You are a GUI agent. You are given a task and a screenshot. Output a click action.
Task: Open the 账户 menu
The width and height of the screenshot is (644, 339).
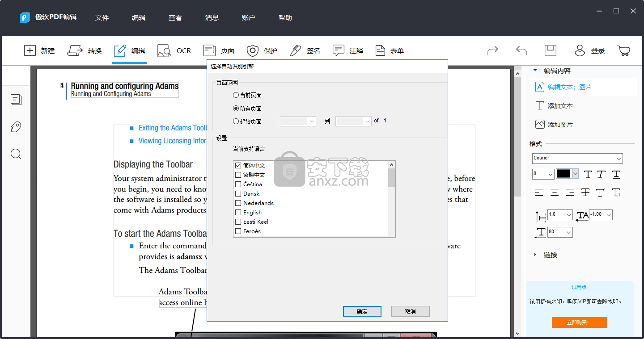pos(249,17)
